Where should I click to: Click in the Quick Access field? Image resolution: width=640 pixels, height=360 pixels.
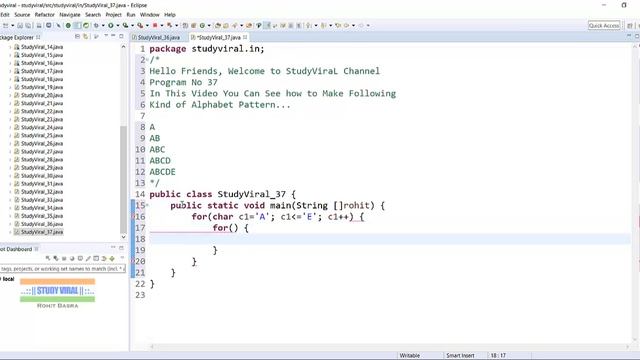point(604,25)
